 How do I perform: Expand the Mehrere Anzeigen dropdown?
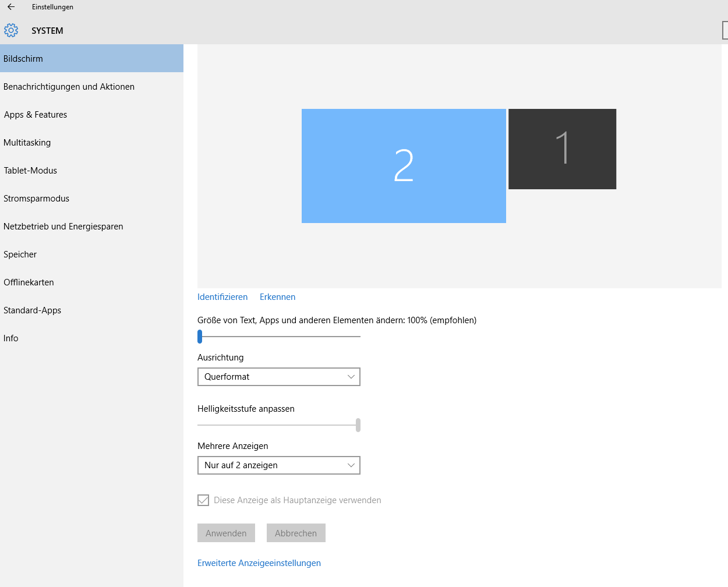point(279,465)
